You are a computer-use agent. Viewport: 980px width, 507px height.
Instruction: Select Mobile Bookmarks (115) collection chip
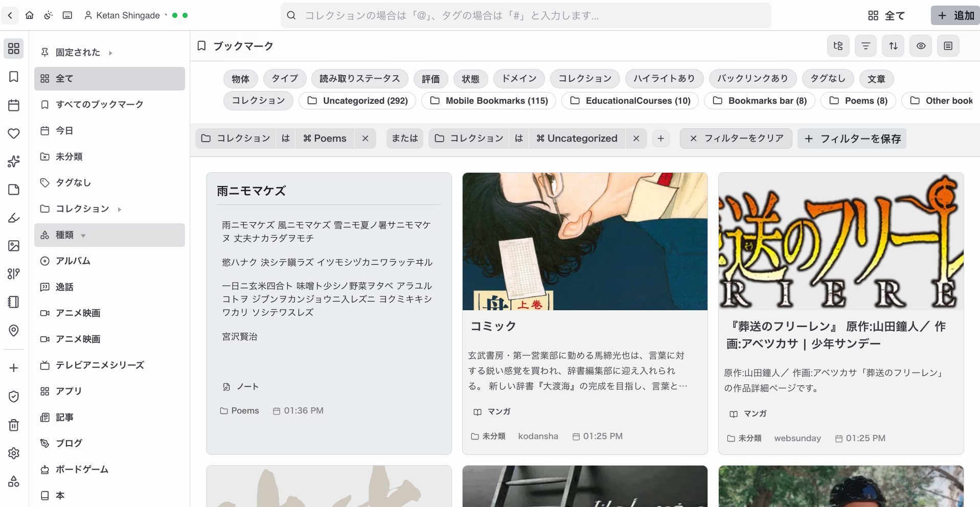(489, 101)
